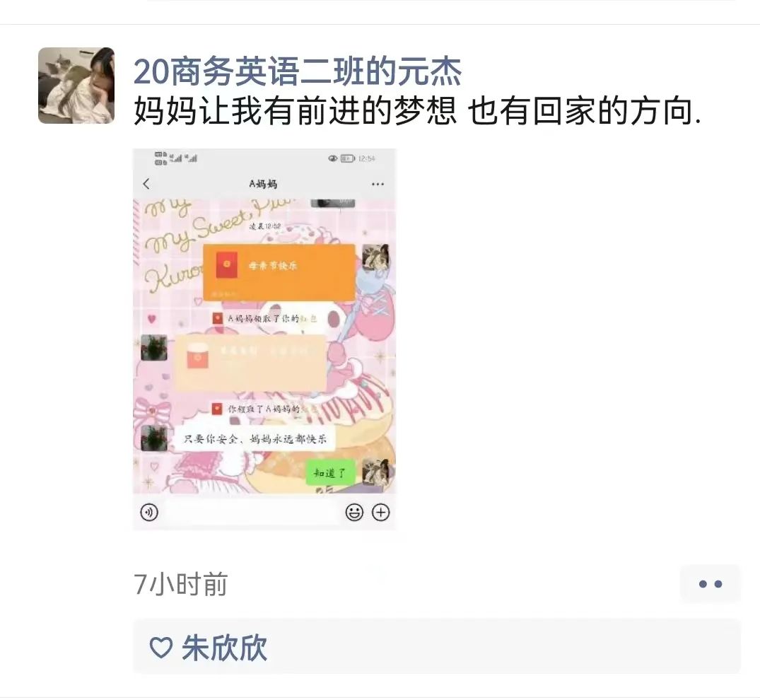Tap the voice input icon in chat bar
Image resolution: width=760 pixels, height=700 pixels.
[x=149, y=513]
